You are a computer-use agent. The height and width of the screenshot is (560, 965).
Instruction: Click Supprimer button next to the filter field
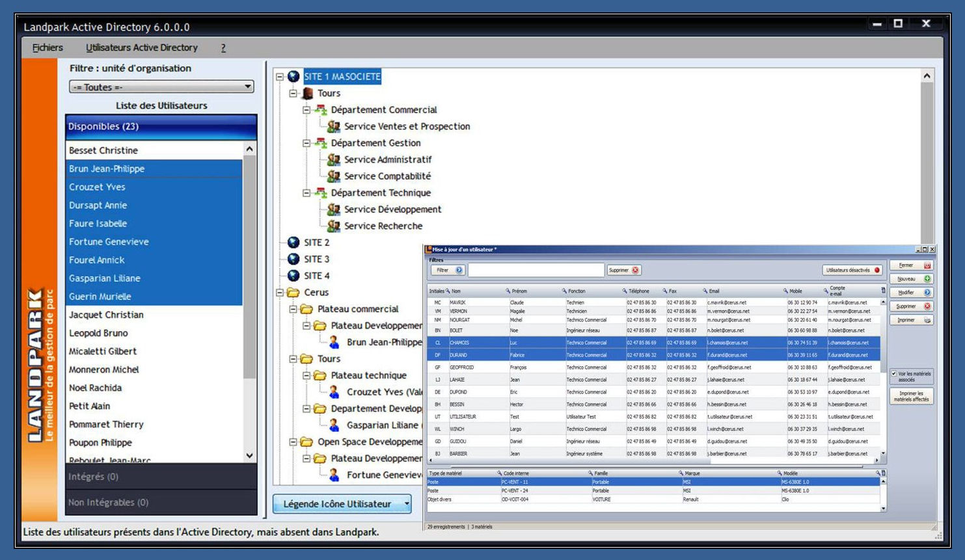(624, 270)
